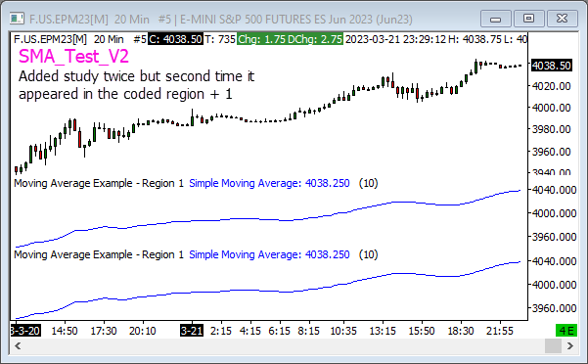Click the green Chg 1.75 DChg 2.75 header field
The image size is (588, 364).
290,39
